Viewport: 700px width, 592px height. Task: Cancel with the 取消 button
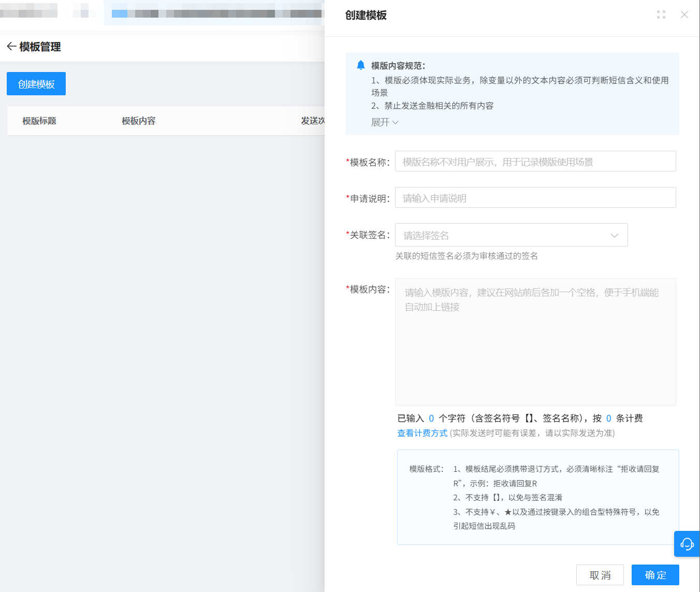click(600, 575)
